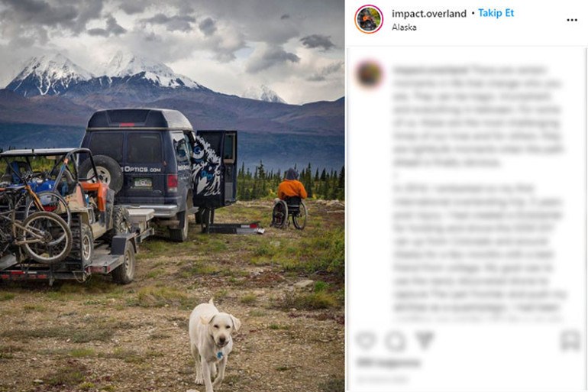Open the three-dot more options menu
This screenshot has height=392, width=588.
pos(572,20)
